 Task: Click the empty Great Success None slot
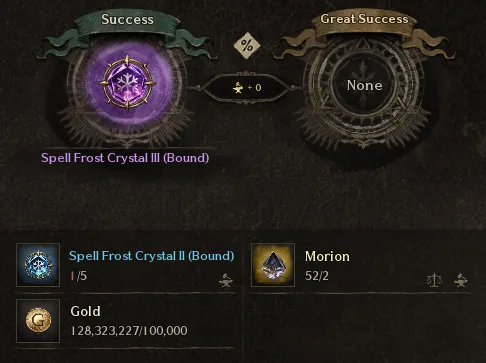click(364, 85)
